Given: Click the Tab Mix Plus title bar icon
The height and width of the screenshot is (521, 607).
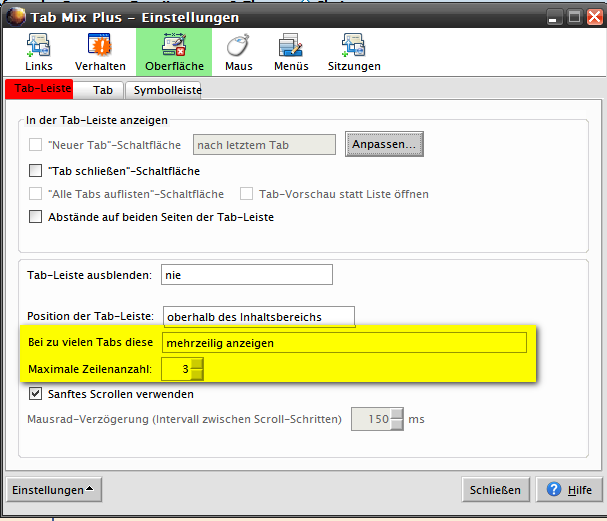Looking at the screenshot, I should [x=16, y=17].
